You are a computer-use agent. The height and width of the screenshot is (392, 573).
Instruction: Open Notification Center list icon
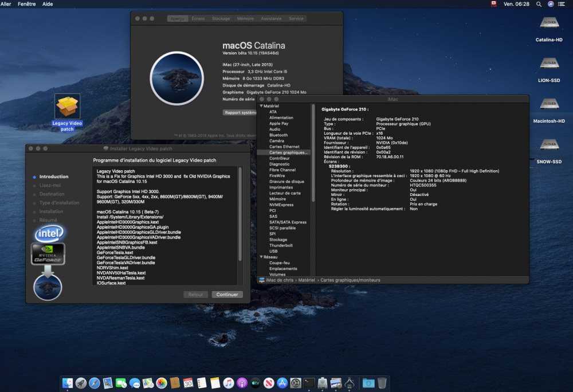(x=562, y=4)
